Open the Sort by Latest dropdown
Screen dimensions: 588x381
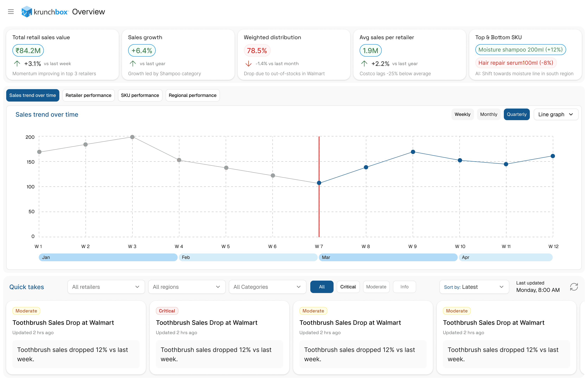474,287
